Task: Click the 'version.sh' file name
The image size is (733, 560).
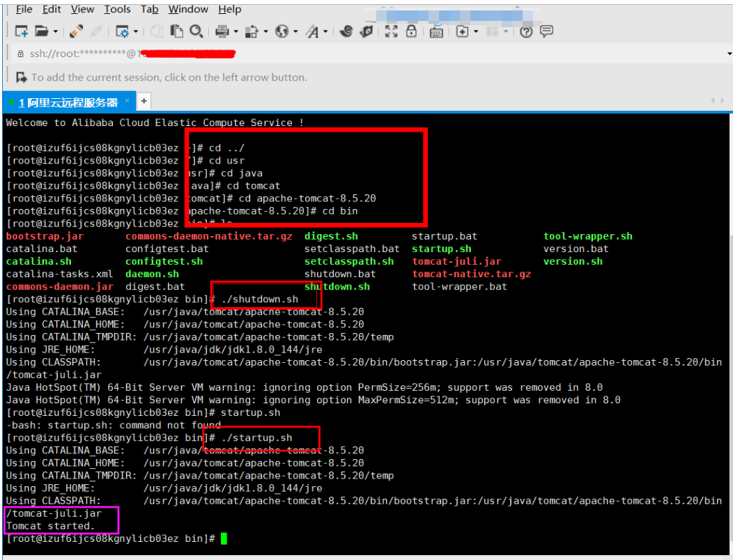Action: tap(573, 261)
